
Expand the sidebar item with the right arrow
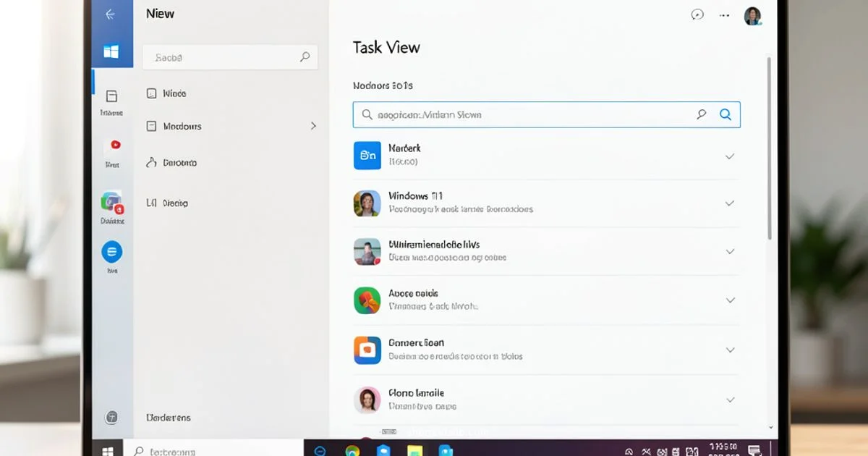click(313, 126)
